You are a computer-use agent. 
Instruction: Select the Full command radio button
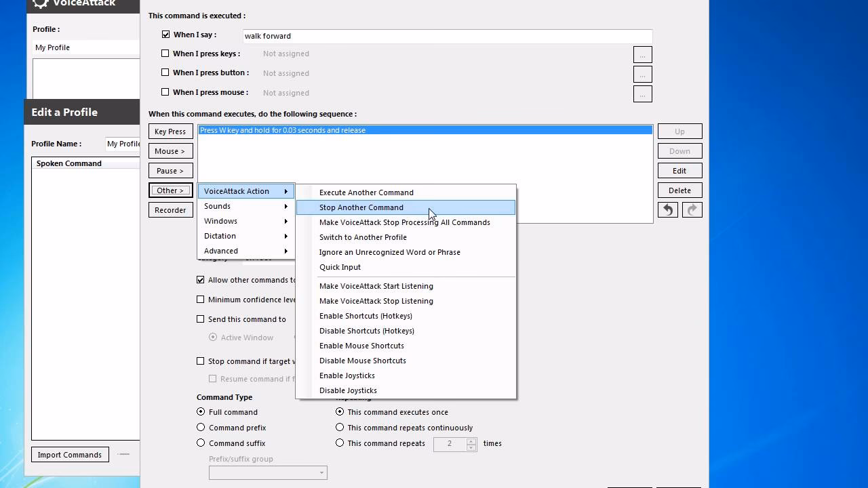(x=201, y=411)
